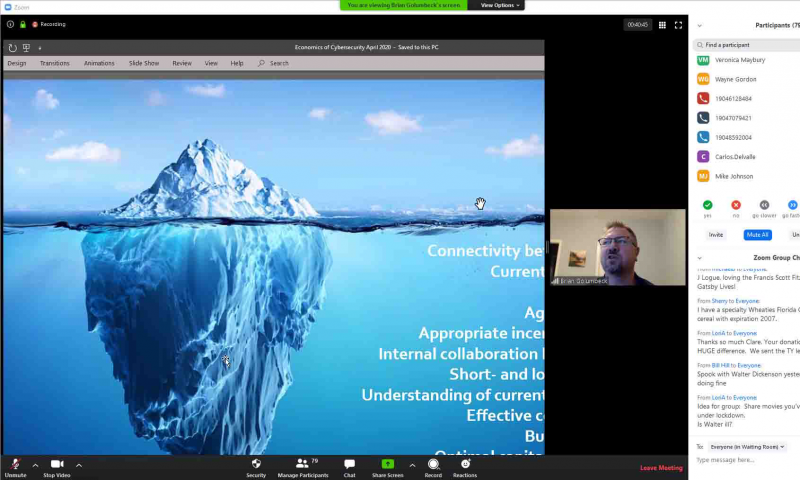This screenshot has width=800, height=480.
Task: Open Reactions emoji menu
Action: tap(465, 464)
